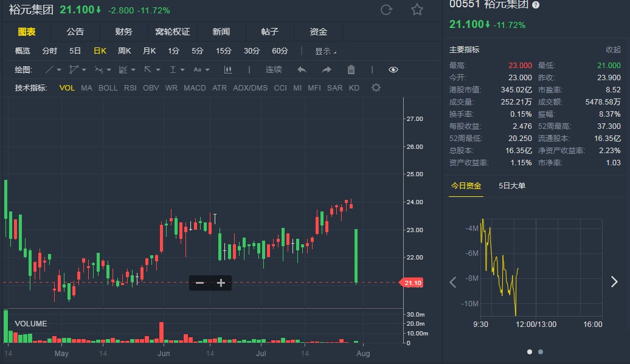Open the 显示 display dropdown

click(x=325, y=51)
